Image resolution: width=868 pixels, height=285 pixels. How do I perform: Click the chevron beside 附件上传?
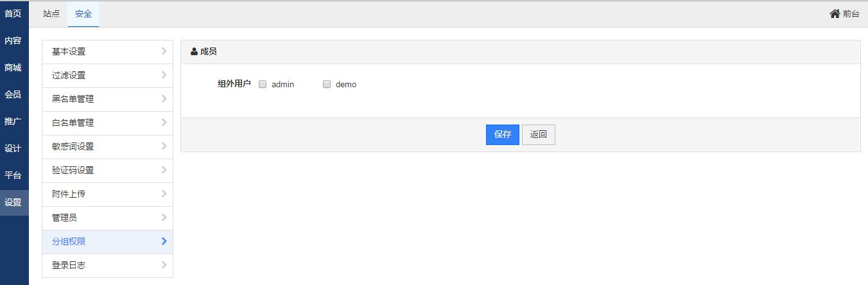(164, 194)
